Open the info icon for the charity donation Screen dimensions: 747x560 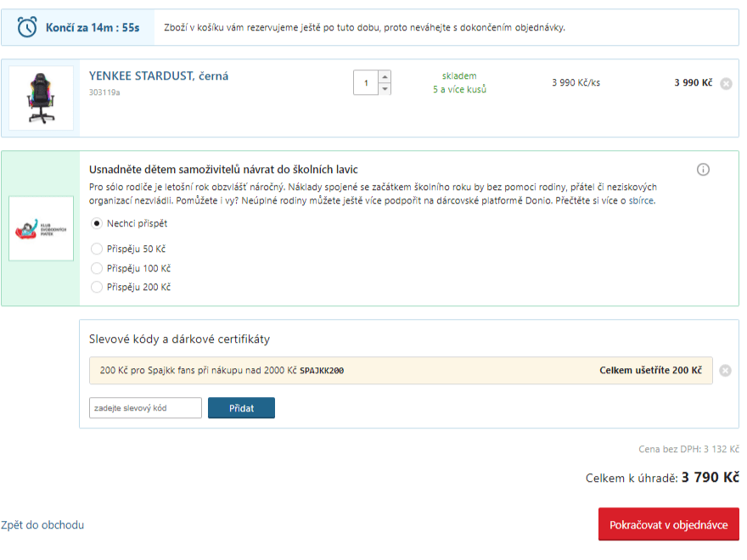pyautogui.click(x=703, y=170)
